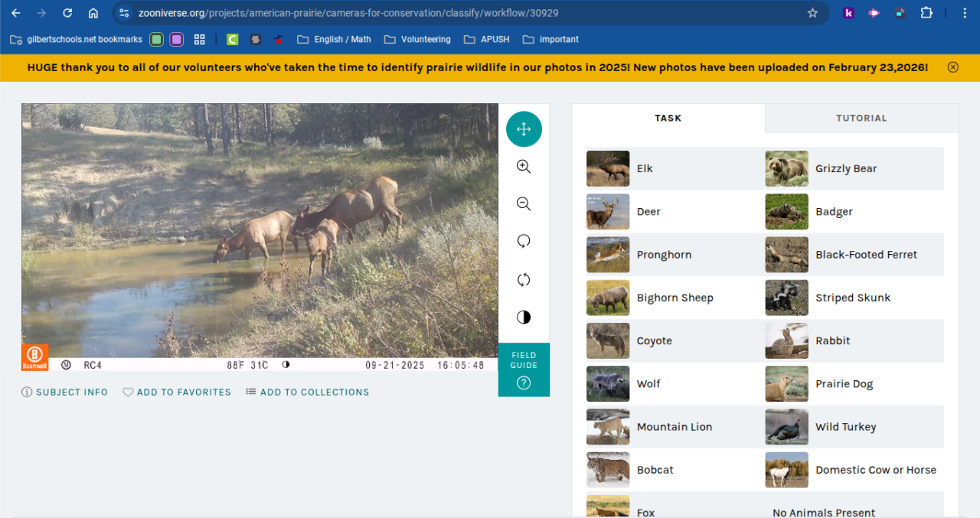Screen dimensions: 980x518
Task: Open the extension icon left of puzzle piece
Action: (900, 13)
